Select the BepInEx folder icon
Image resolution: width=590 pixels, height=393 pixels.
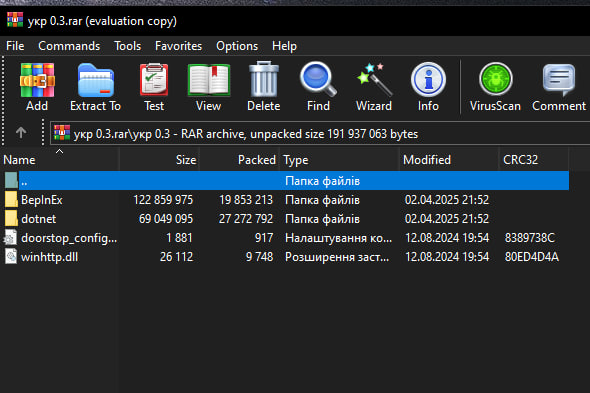(x=11, y=200)
